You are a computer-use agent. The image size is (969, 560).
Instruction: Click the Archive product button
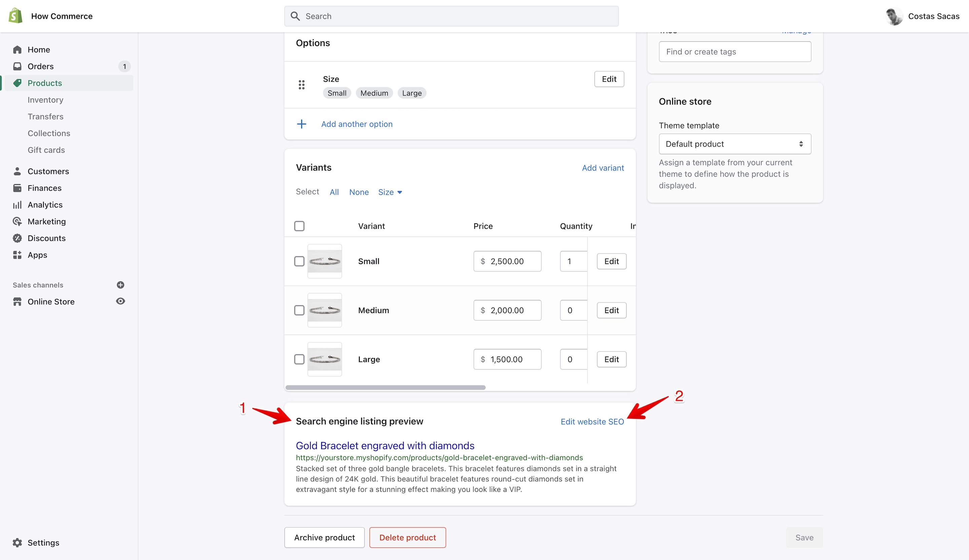pos(324,537)
